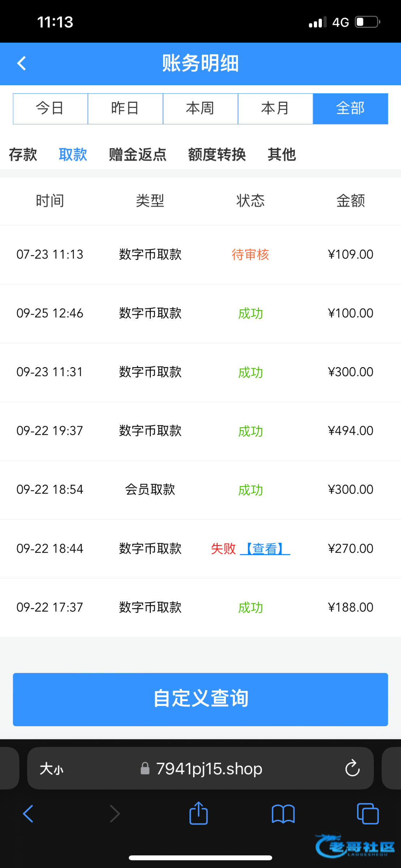Reload page with refresh icon
Image resolution: width=401 pixels, height=868 pixels.
coord(352,769)
